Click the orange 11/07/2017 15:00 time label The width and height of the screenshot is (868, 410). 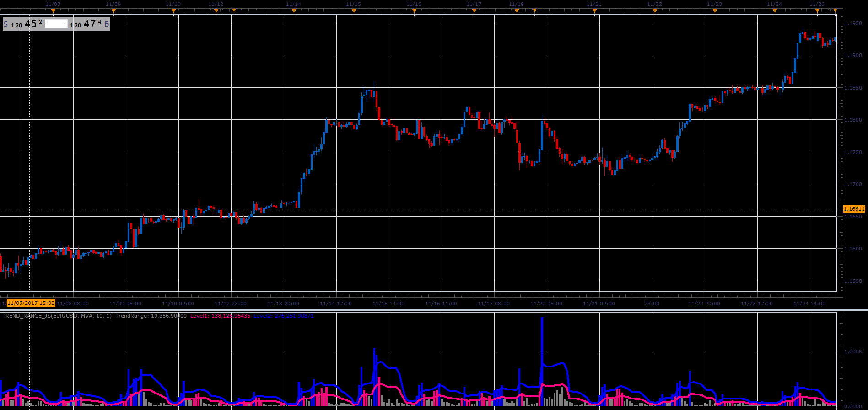coord(31,303)
